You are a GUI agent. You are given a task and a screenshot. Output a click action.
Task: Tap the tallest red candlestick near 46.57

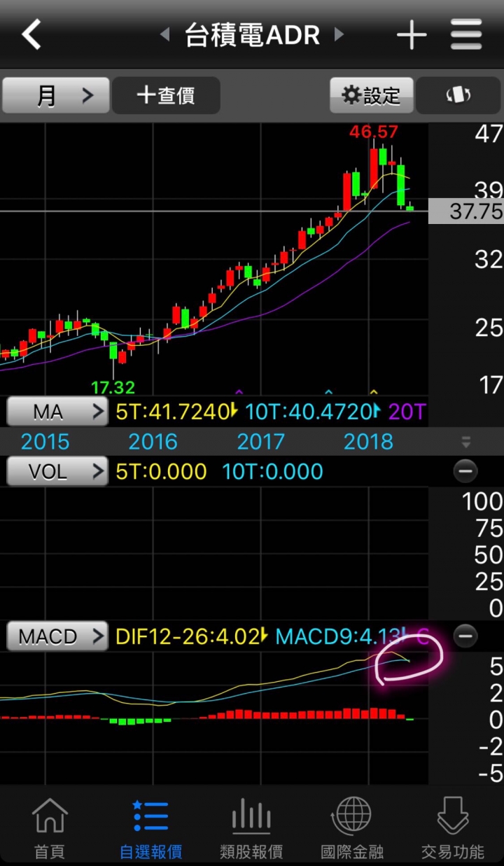click(374, 168)
